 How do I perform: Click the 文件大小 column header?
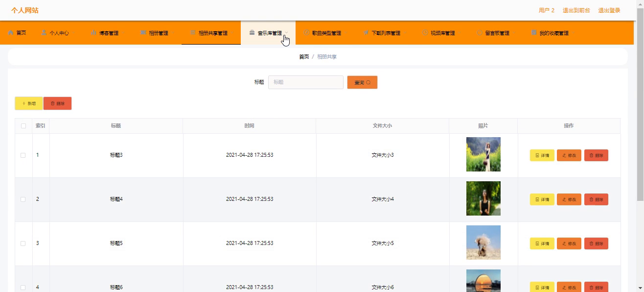382,126
